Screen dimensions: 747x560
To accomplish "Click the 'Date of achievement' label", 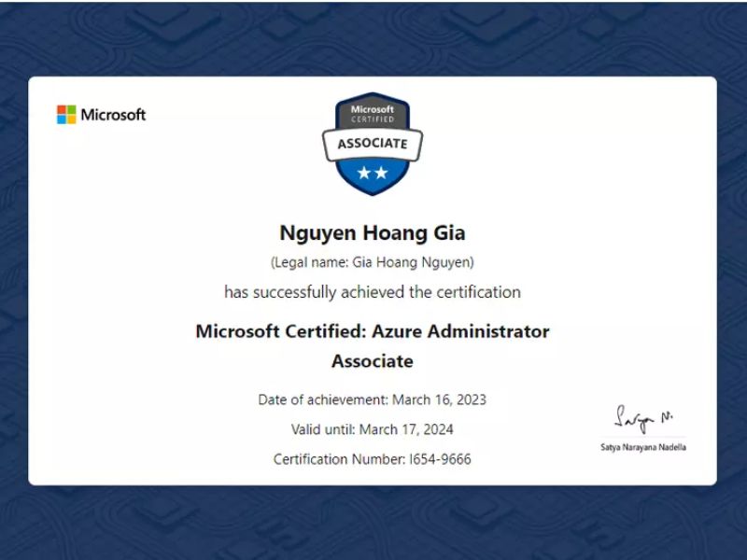I will [x=323, y=399].
